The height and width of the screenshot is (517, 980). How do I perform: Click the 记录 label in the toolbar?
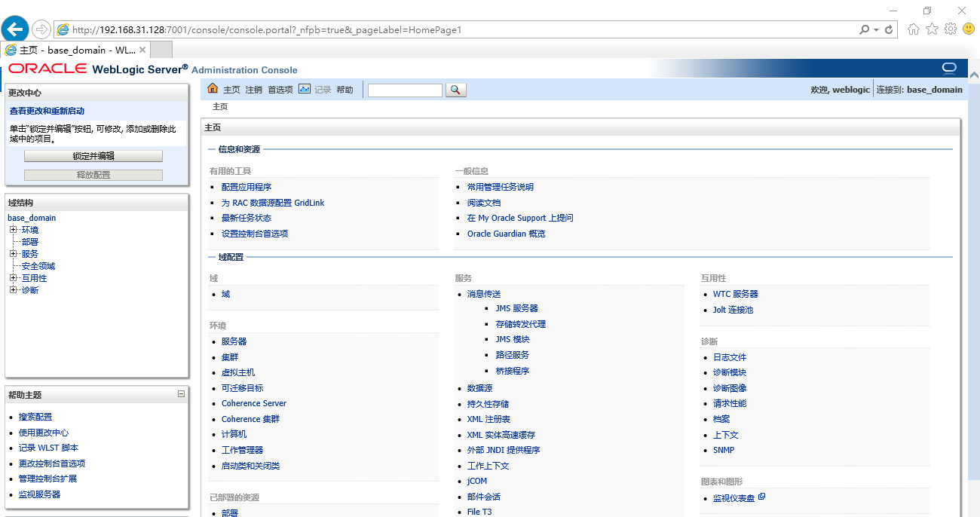point(323,90)
